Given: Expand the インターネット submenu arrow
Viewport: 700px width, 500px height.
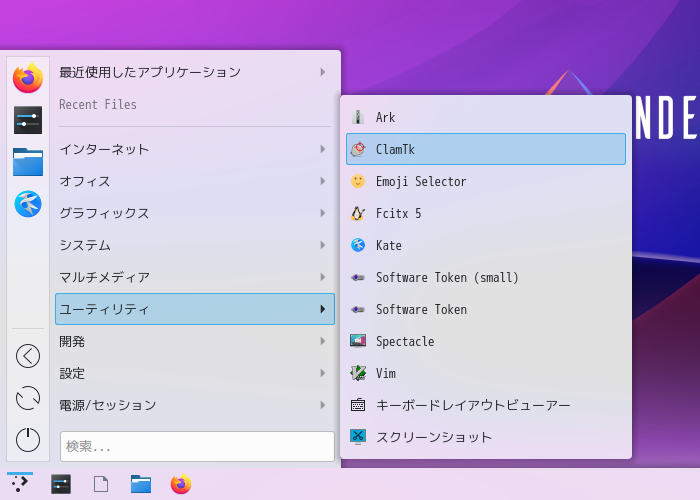Looking at the screenshot, I should pos(322,149).
